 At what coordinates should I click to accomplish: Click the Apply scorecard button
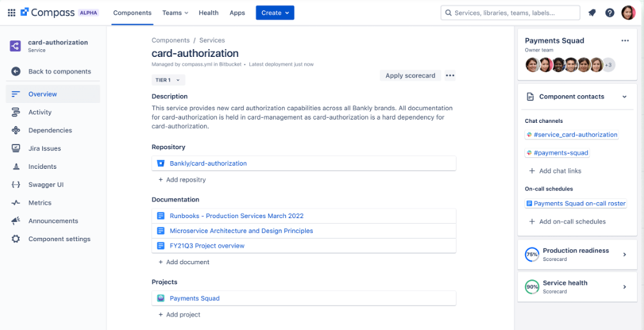[x=411, y=75]
